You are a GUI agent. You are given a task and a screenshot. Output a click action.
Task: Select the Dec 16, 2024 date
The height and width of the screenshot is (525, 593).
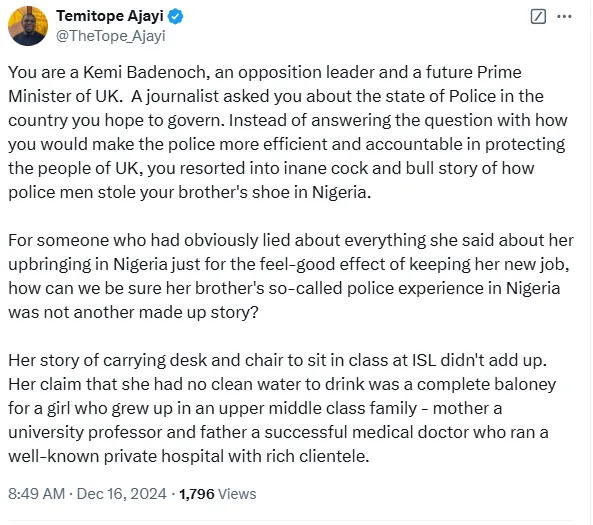(x=121, y=494)
